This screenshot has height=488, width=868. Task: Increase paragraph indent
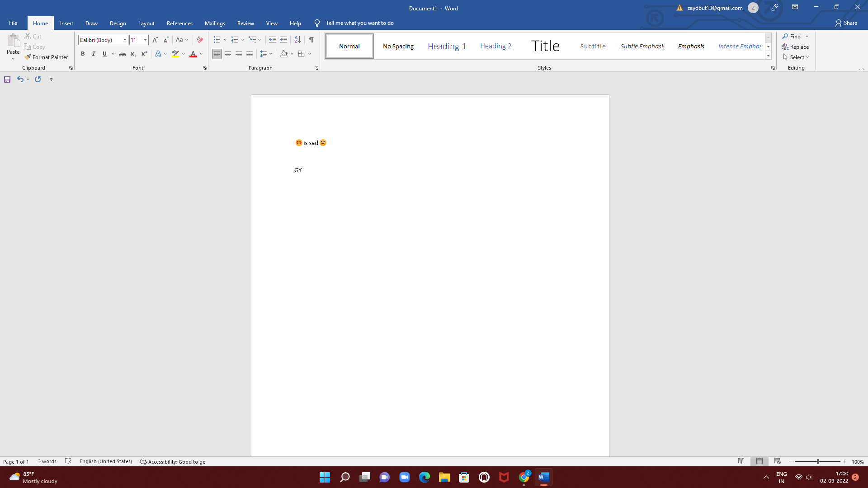(283, 40)
